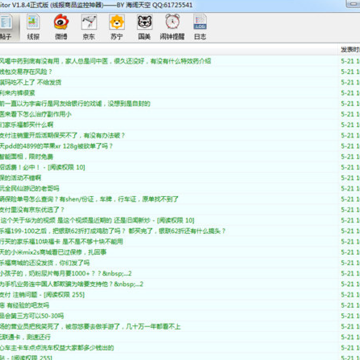Screen dimensions: 360x360
Task: Select the row ending 没有京东优选了？
Action: (180, 210)
